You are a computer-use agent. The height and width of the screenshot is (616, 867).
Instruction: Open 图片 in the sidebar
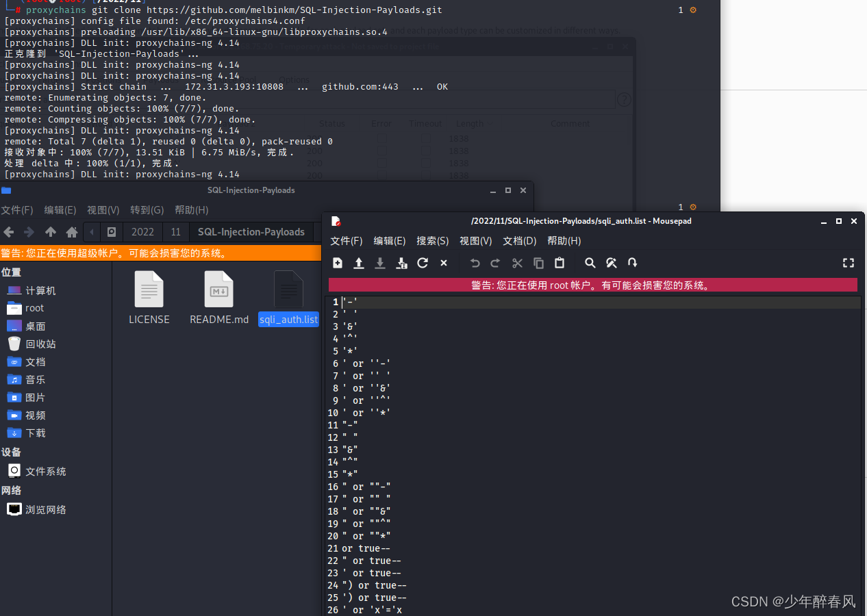tap(27, 398)
